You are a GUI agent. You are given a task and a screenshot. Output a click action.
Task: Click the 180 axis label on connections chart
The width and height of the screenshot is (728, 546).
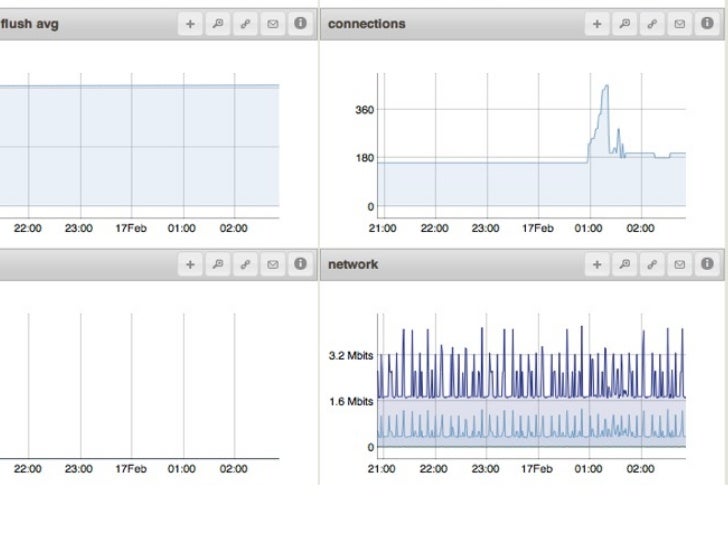click(x=364, y=158)
